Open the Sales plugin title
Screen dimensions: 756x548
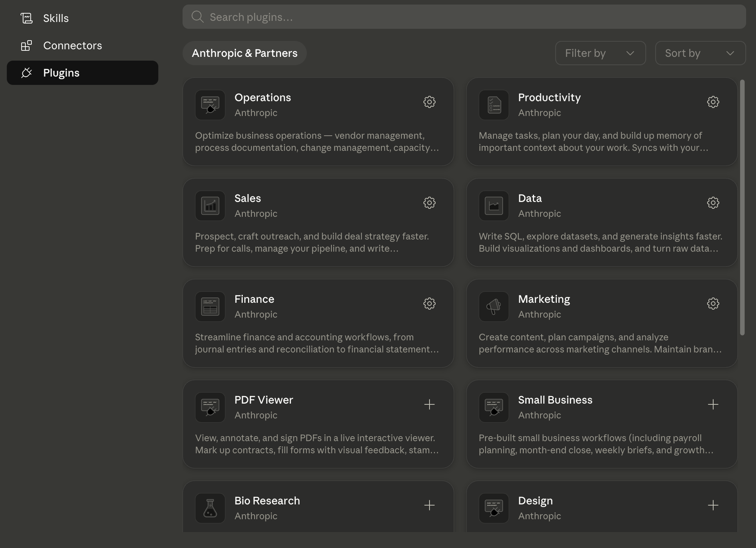(248, 198)
